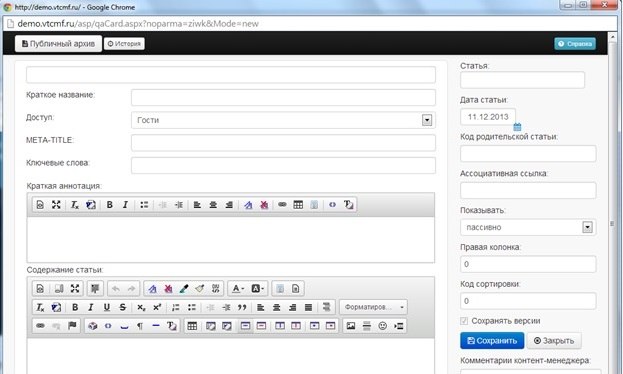Center align text in Краткая аннотация editor
Image resolution: width=623 pixels, height=374 pixels.
[213, 205]
